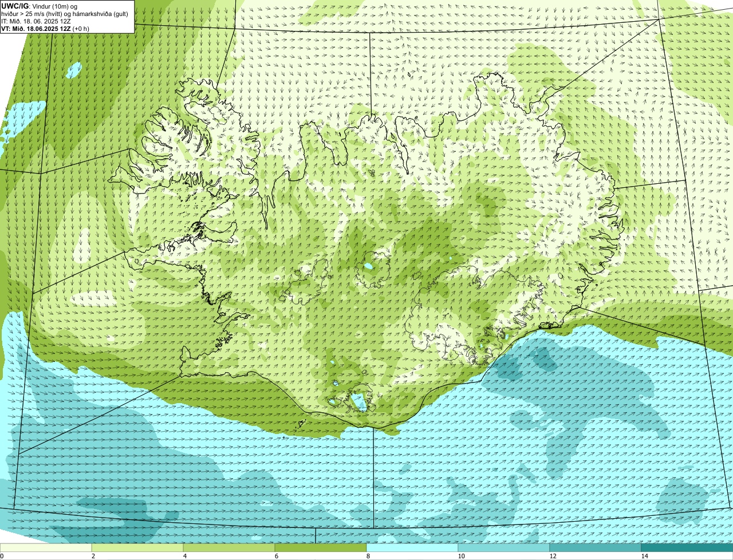The width and height of the screenshot is (733, 560).
Task: Select the 10–12 m/s turquoise swatch
Action: coord(504,548)
